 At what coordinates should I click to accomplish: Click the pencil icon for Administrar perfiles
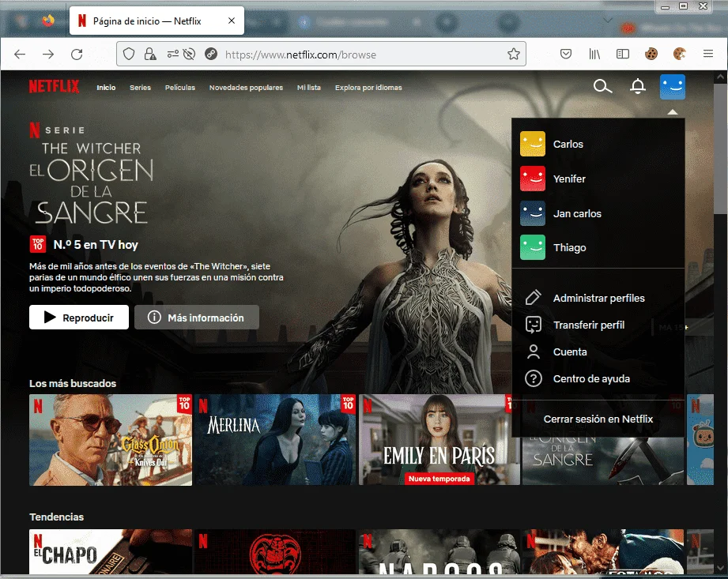pos(533,298)
